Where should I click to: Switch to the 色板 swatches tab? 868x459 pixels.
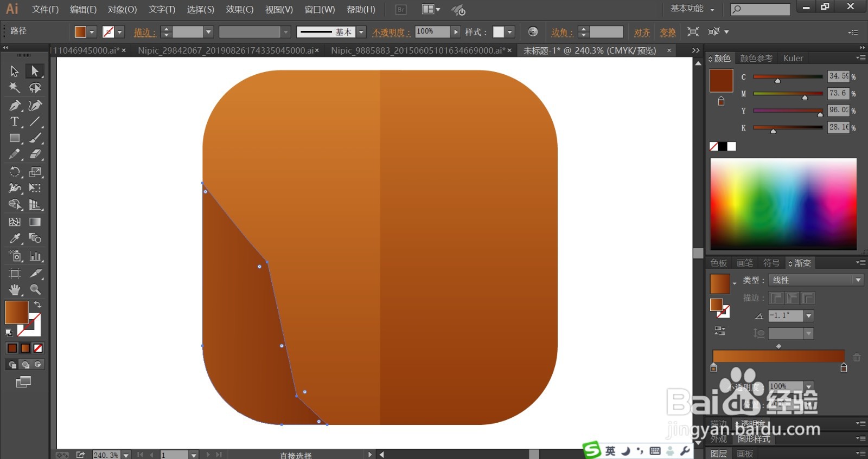click(x=719, y=263)
